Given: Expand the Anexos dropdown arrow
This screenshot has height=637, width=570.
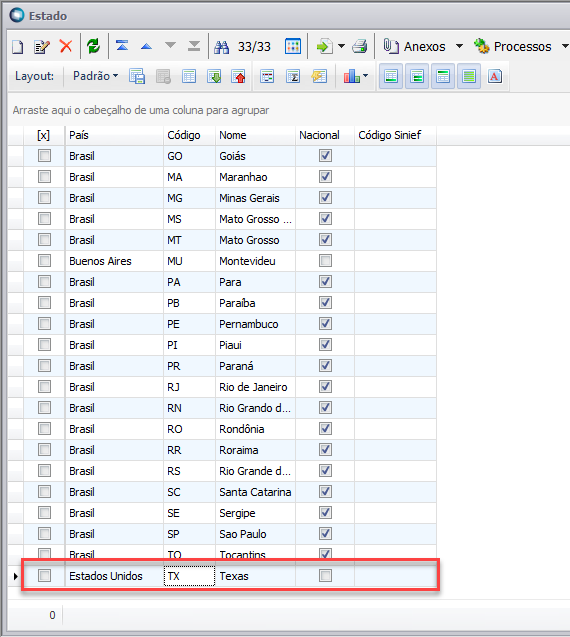Looking at the screenshot, I should tap(459, 46).
